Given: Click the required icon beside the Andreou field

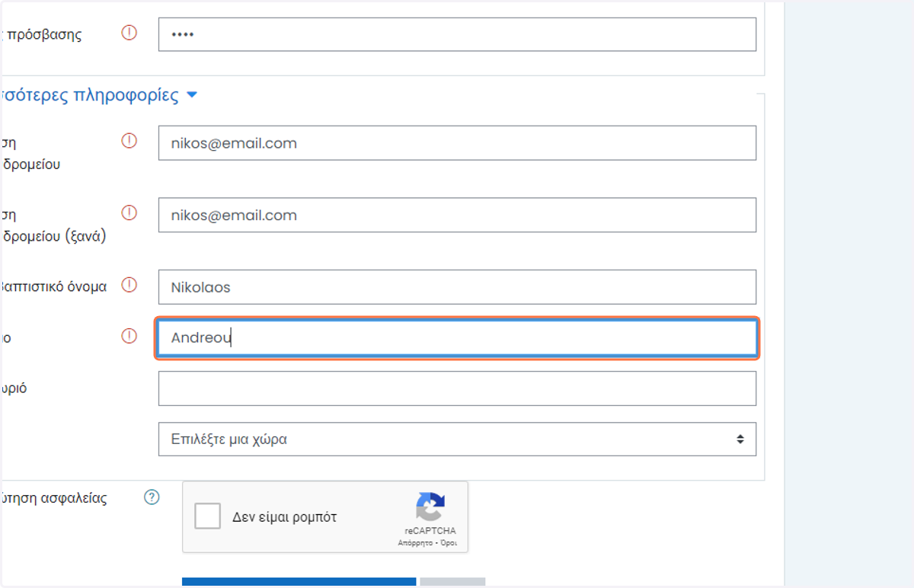Looking at the screenshot, I should coord(129,336).
